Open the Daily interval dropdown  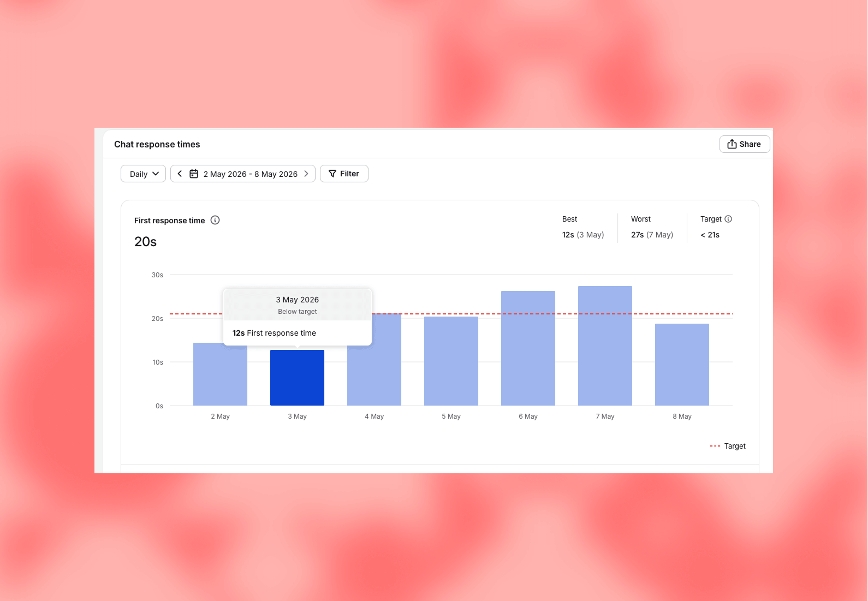tap(143, 174)
